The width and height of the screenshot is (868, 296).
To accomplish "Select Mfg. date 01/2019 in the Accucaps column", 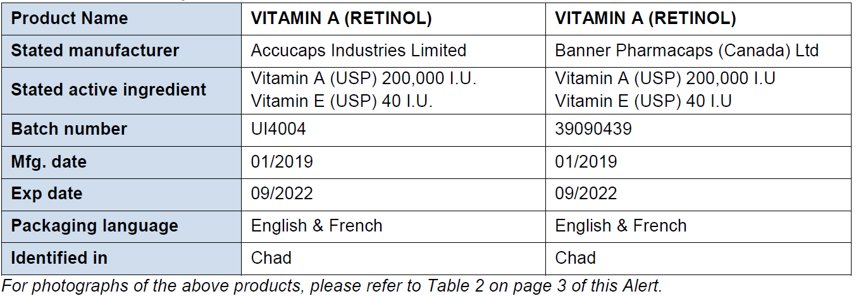I will 282,162.
